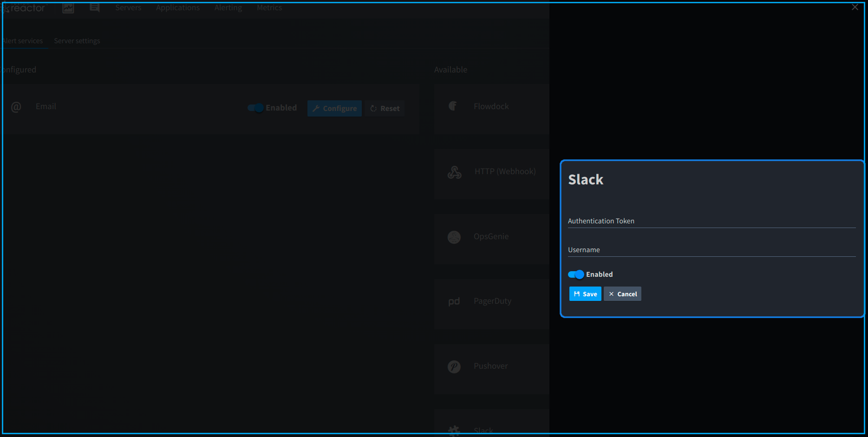The height and width of the screenshot is (437, 868).
Task: Click the Available section heading
Action: coord(450,70)
